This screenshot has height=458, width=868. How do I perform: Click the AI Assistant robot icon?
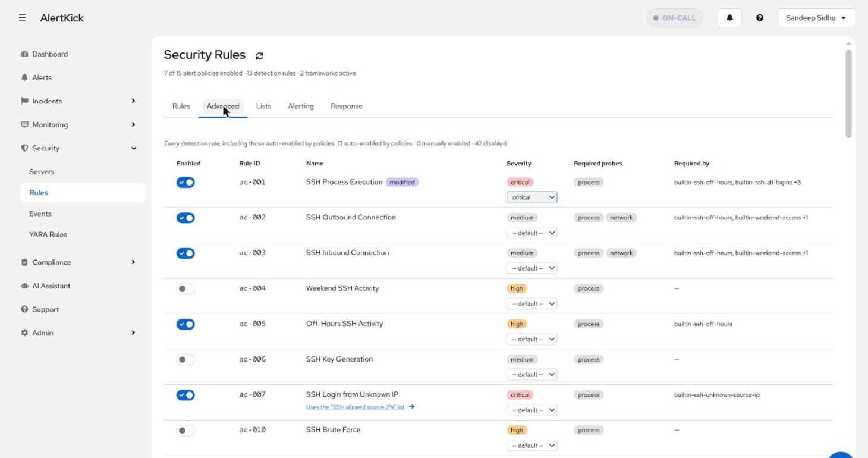point(24,286)
